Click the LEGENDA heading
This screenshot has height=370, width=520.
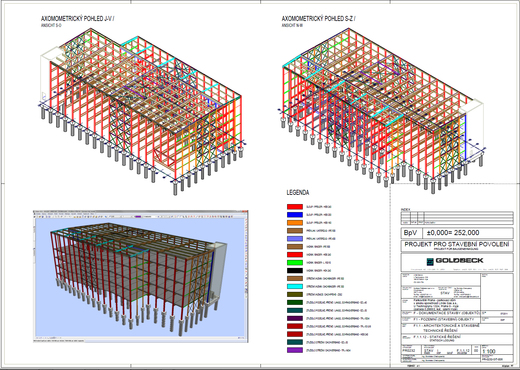298,192
